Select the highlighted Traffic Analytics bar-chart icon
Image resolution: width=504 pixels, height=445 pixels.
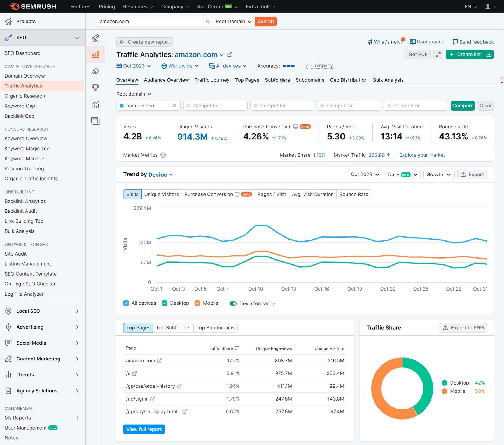coord(95,54)
